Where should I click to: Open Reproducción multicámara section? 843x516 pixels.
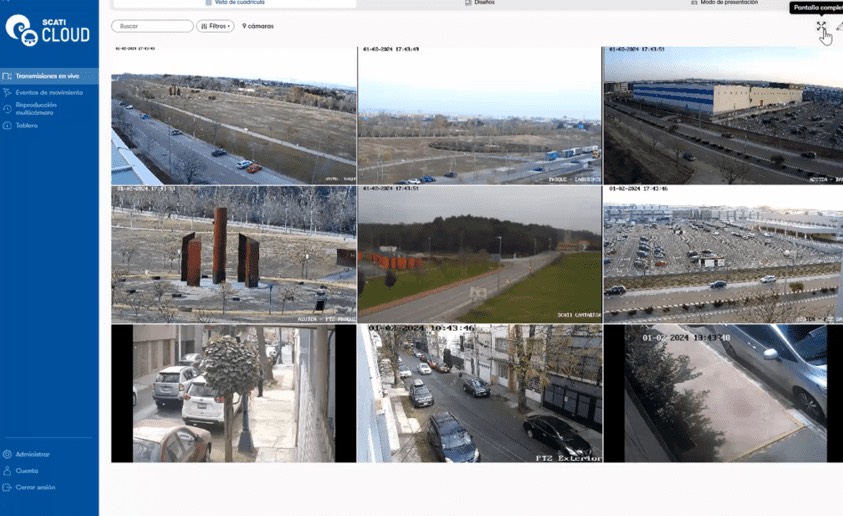click(45, 109)
